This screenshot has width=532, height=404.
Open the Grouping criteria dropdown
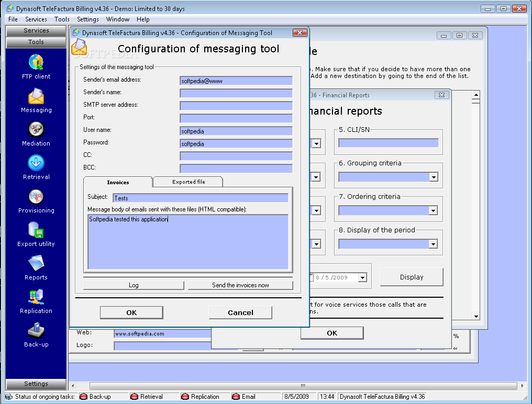click(x=433, y=177)
